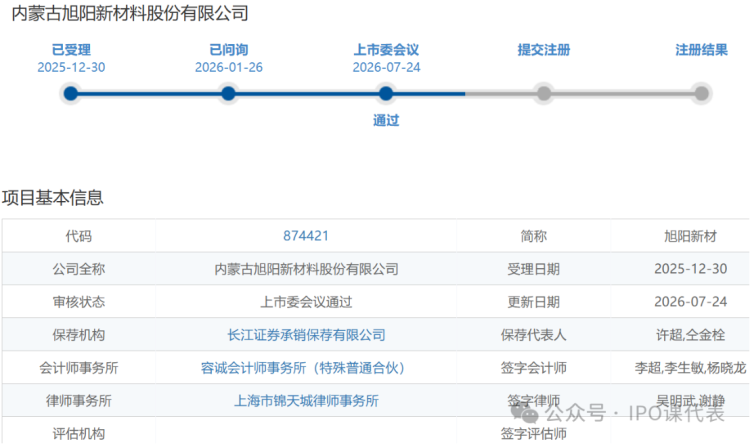Select the 提交注册 stage label

[544, 50]
